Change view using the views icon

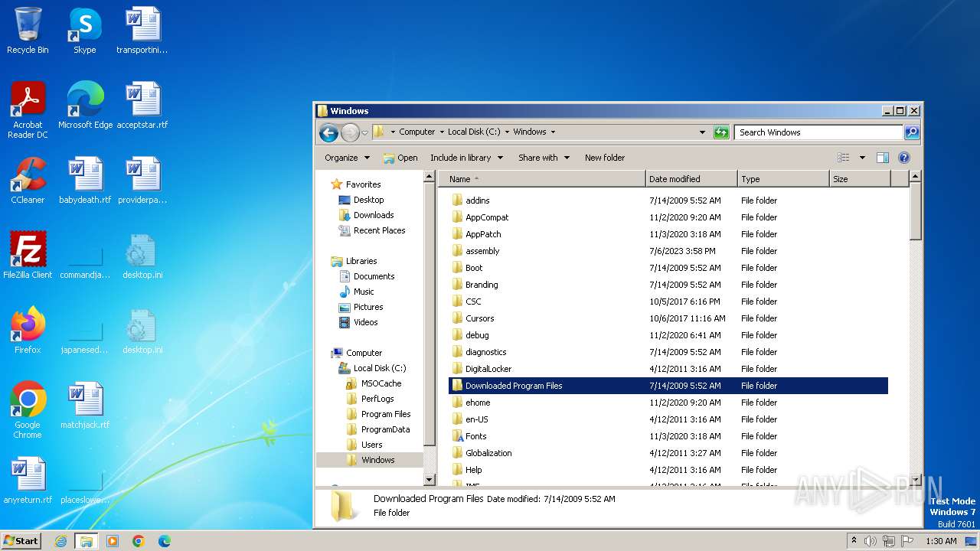pos(844,158)
